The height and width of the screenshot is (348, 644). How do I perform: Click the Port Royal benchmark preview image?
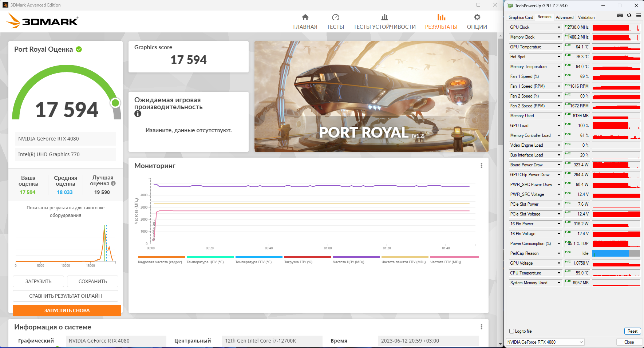pyautogui.click(x=371, y=96)
